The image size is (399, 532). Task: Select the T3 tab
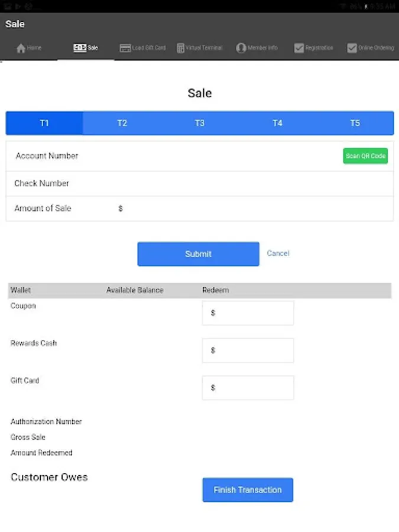click(x=200, y=123)
